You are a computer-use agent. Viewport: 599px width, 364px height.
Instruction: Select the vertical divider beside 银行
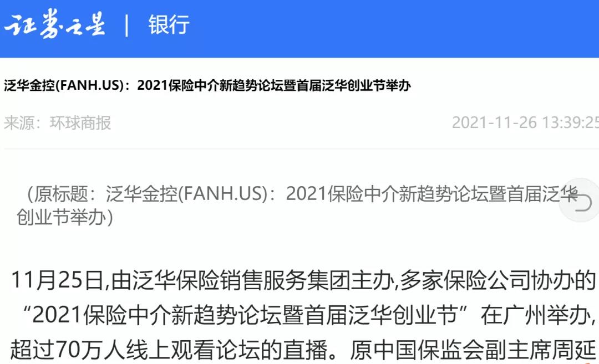[127, 25]
